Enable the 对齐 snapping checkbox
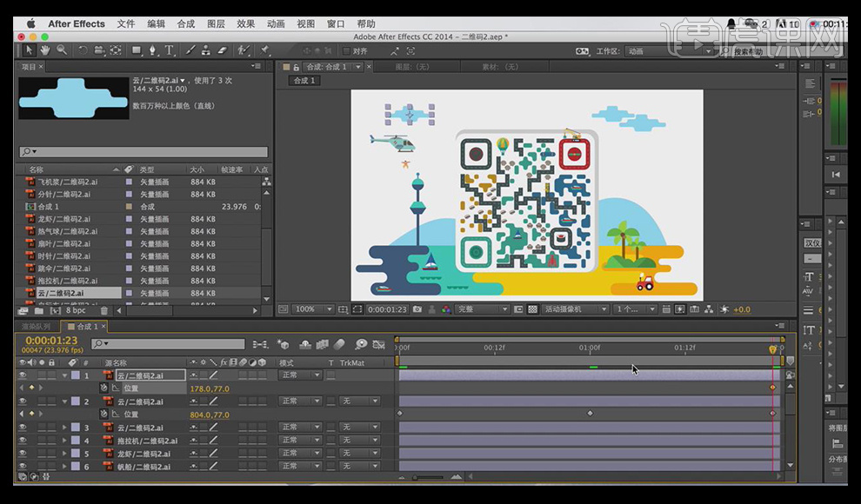Viewport: 861px width, 504px height. tap(346, 51)
